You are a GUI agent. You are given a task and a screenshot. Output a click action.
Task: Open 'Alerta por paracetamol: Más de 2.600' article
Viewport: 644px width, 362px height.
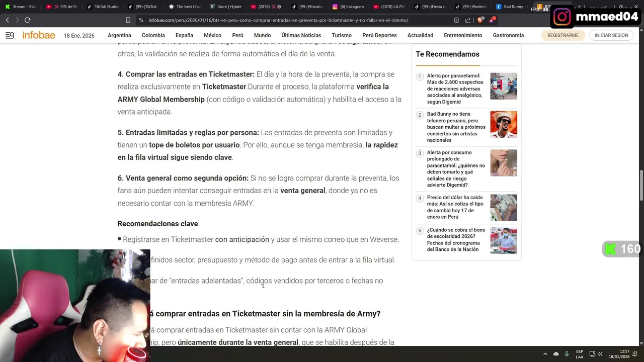[x=455, y=88]
